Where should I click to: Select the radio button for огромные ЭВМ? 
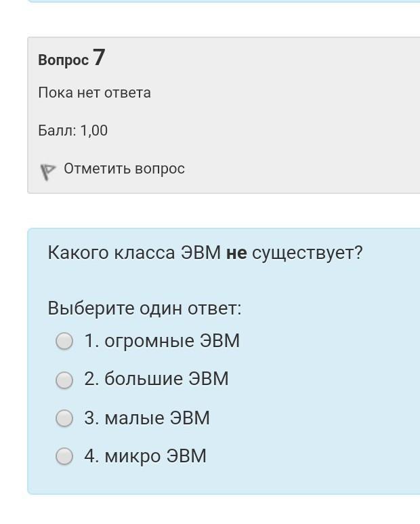pyautogui.click(x=64, y=341)
